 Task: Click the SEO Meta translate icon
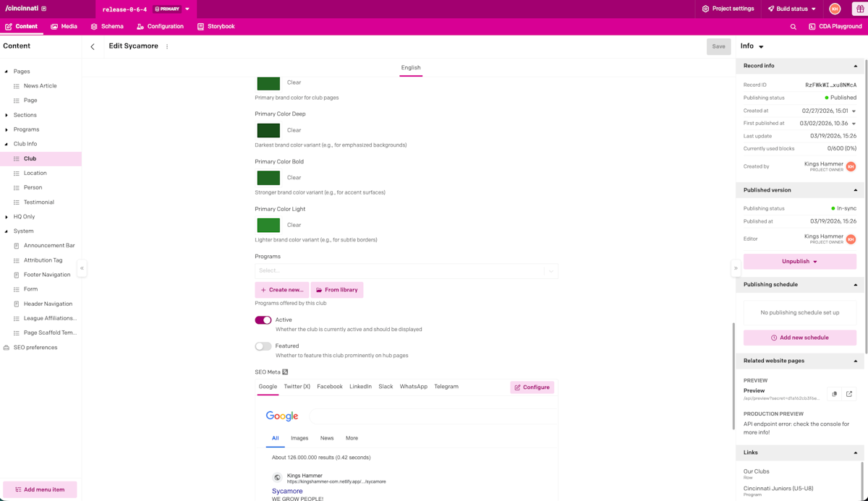(285, 372)
